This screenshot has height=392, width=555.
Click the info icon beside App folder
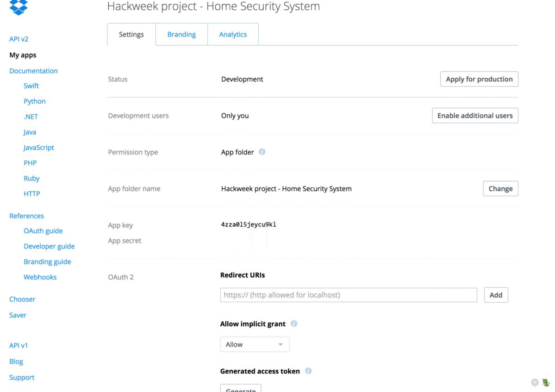[262, 152]
